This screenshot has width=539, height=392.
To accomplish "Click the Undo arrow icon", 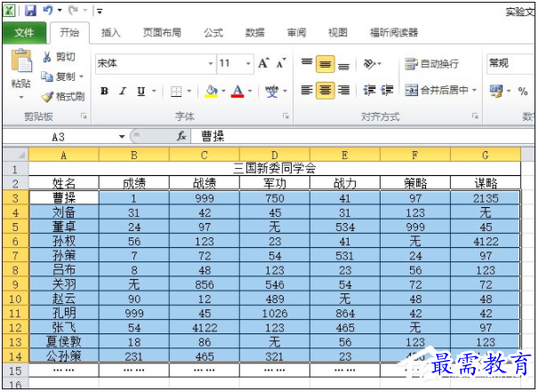I will (47, 11).
